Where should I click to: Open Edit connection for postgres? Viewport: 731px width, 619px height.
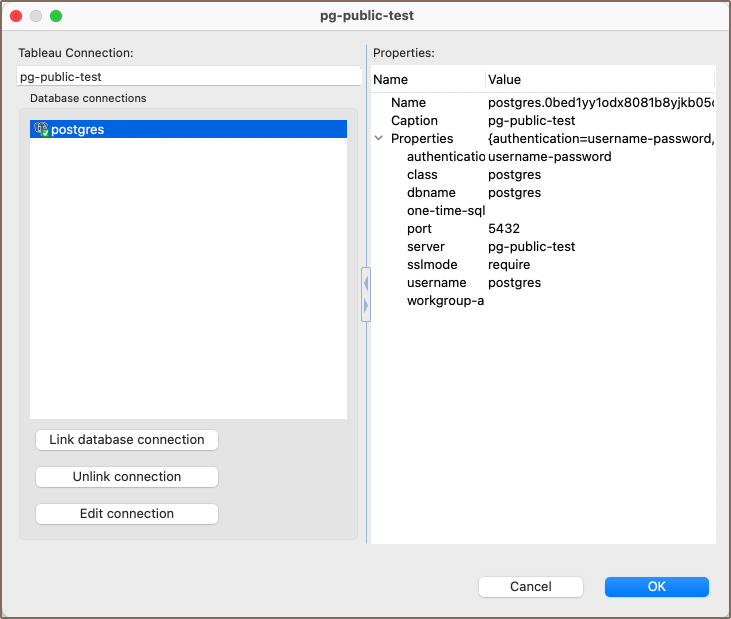pyautogui.click(x=127, y=514)
